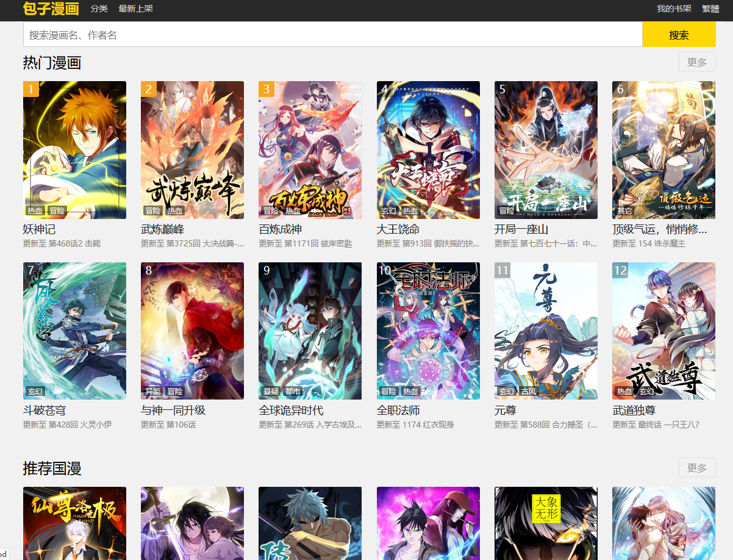Click 玄幻 tag on 大王饶命 cover
The image size is (733, 560).
(x=388, y=210)
